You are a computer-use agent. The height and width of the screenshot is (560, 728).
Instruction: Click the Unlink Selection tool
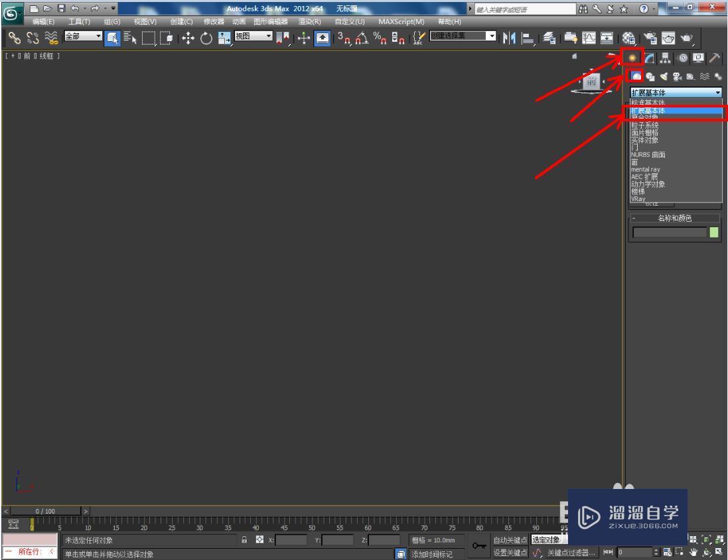coord(33,38)
